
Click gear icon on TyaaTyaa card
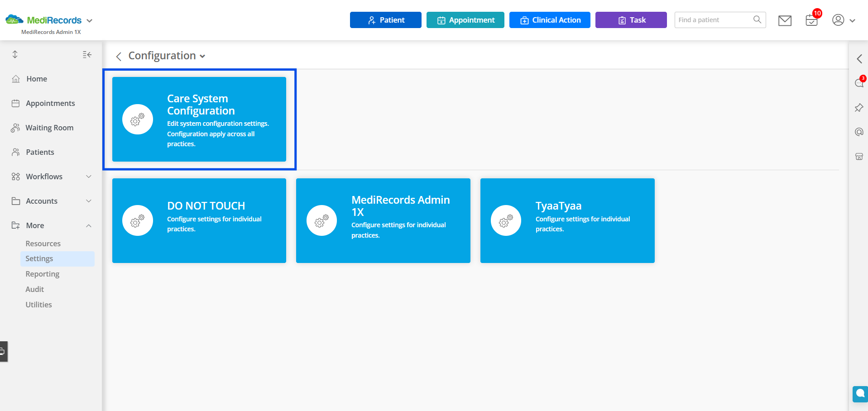pyautogui.click(x=506, y=220)
